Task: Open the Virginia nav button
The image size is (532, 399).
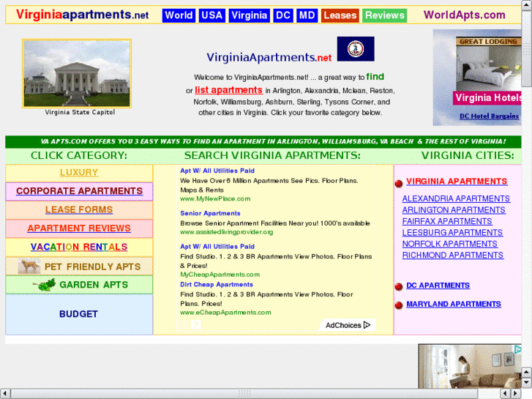Action: click(249, 15)
